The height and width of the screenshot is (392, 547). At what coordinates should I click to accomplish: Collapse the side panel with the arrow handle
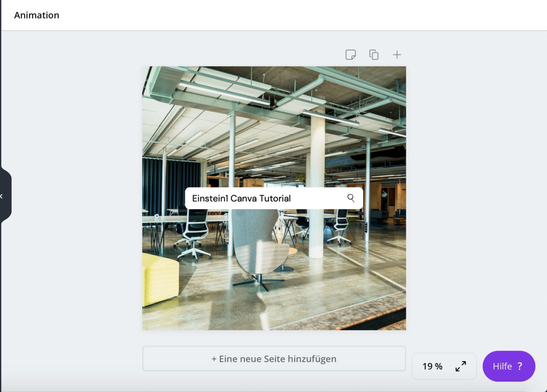point(5,196)
